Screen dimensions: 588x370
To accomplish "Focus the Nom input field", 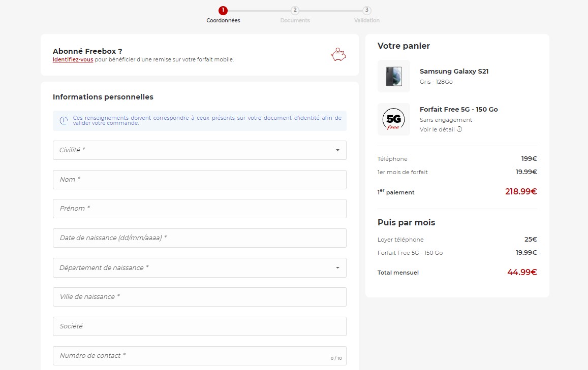I will tap(199, 180).
